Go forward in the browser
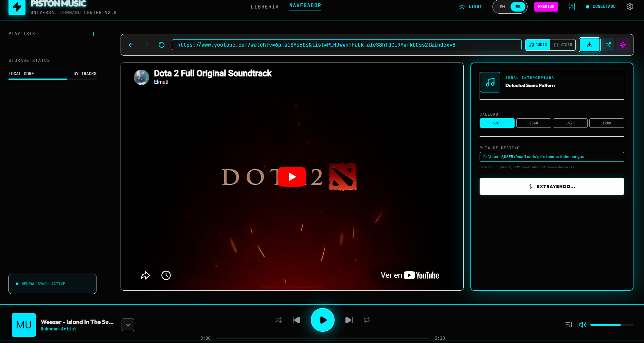The width and height of the screenshot is (644, 343). click(x=146, y=45)
